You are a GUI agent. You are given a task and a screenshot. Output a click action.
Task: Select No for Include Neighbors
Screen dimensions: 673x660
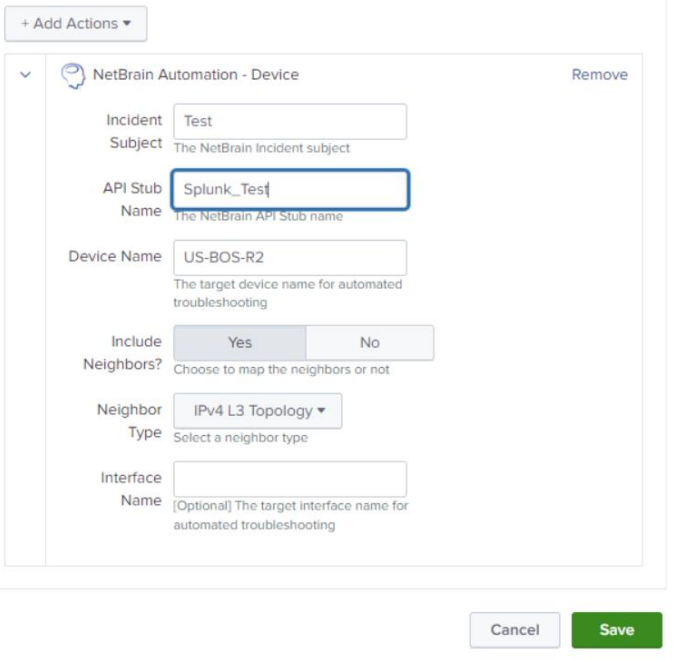(369, 342)
